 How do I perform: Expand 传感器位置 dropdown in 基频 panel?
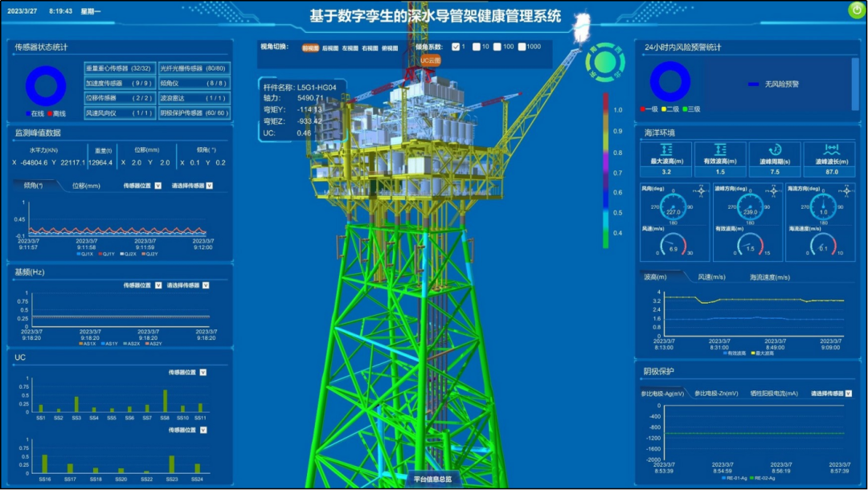tap(159, 285)
